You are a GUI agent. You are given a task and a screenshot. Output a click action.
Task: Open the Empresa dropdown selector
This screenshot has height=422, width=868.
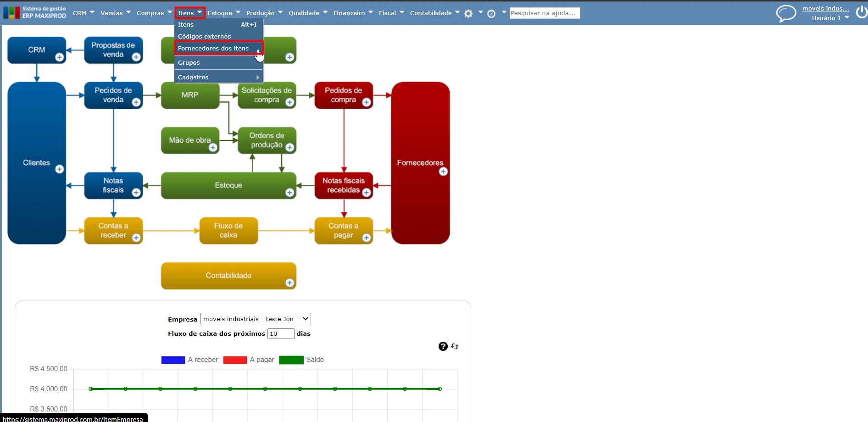(256, 319)
